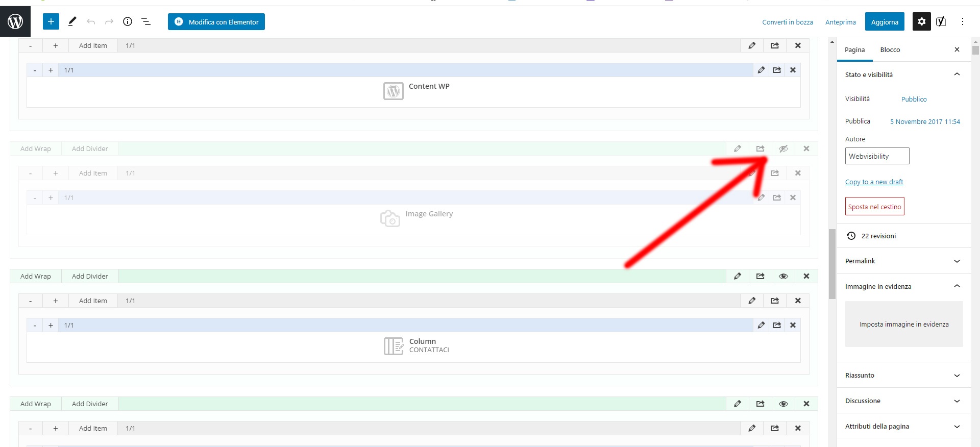Open the Autore Webvisibility dropdown
Image resolution: width=980 pixels, height=447 pixels.
click(877, 156)
